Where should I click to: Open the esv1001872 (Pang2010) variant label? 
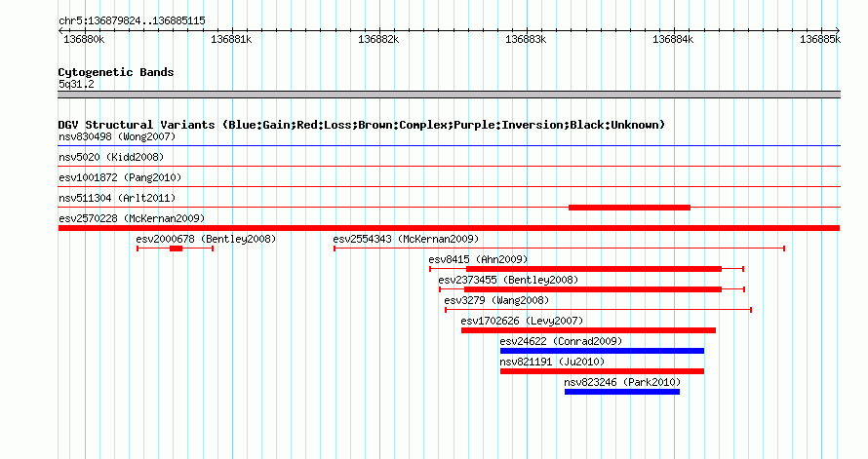coord(120,177)
